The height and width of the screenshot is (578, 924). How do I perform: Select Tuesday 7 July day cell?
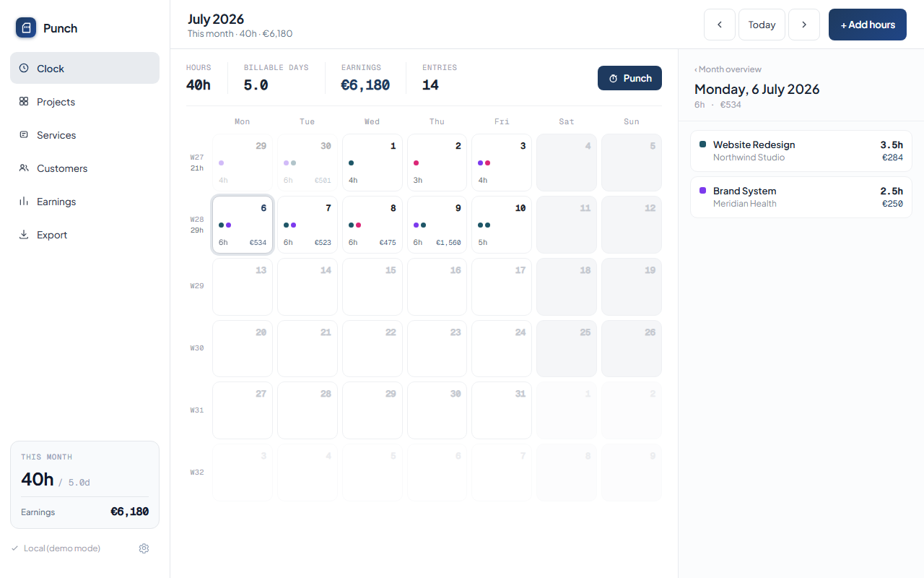coord(308,225)
